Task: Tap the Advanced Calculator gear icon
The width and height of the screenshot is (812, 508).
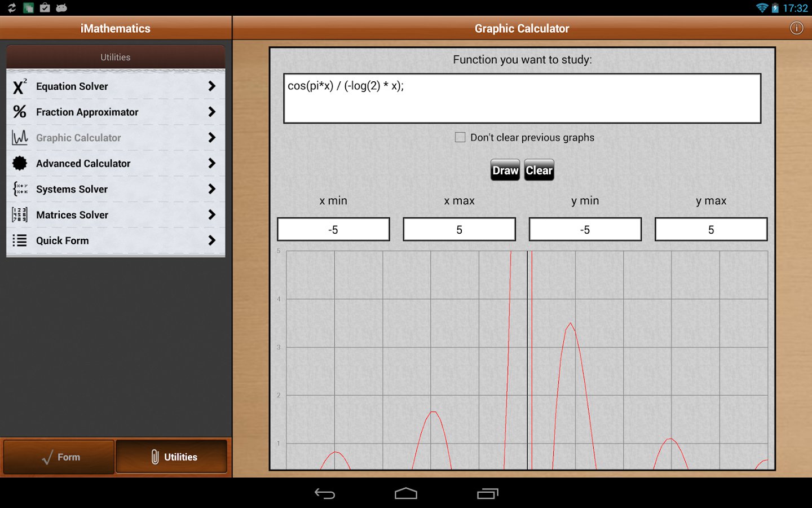Action: pyautogui.click(x=20, y=164)
